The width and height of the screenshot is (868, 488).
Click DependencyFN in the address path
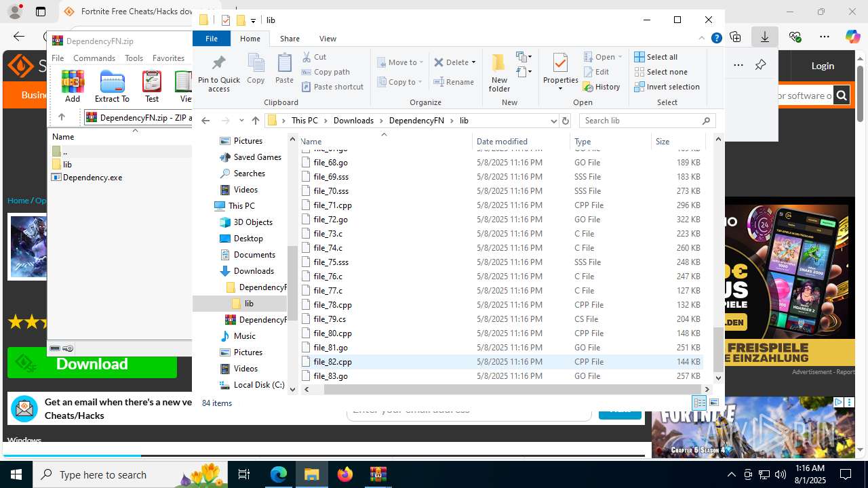pos(416,121)
